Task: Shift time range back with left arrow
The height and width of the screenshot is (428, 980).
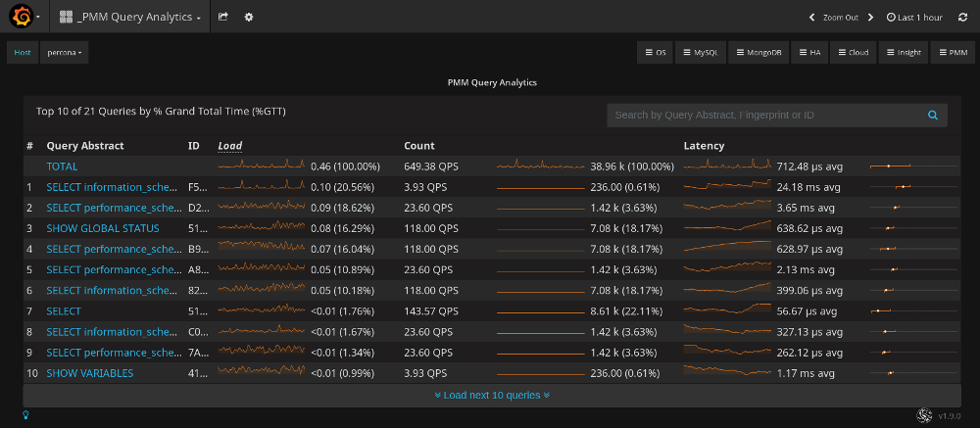Action: (x=811, y=17)
